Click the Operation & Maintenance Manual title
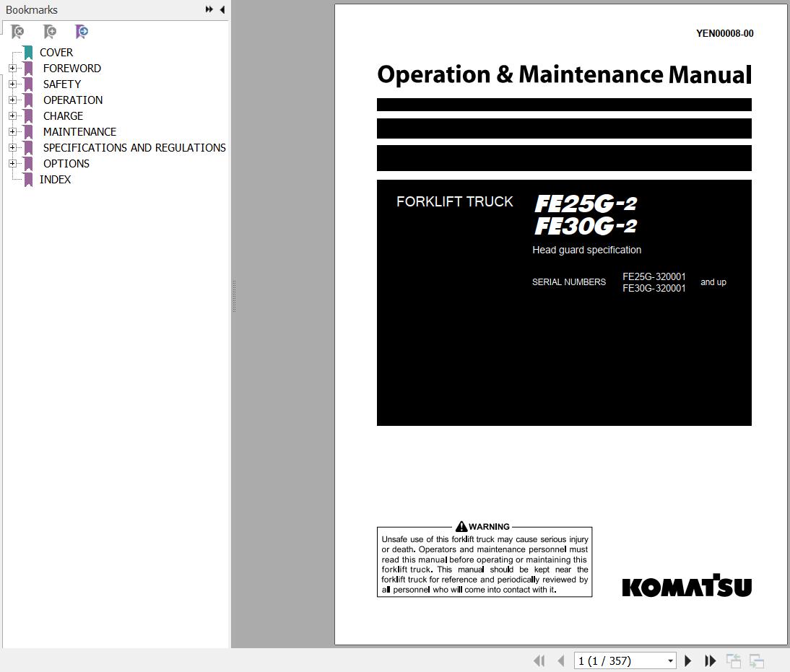Viewport: 790px width, 672px height. (x=564, y=74)
